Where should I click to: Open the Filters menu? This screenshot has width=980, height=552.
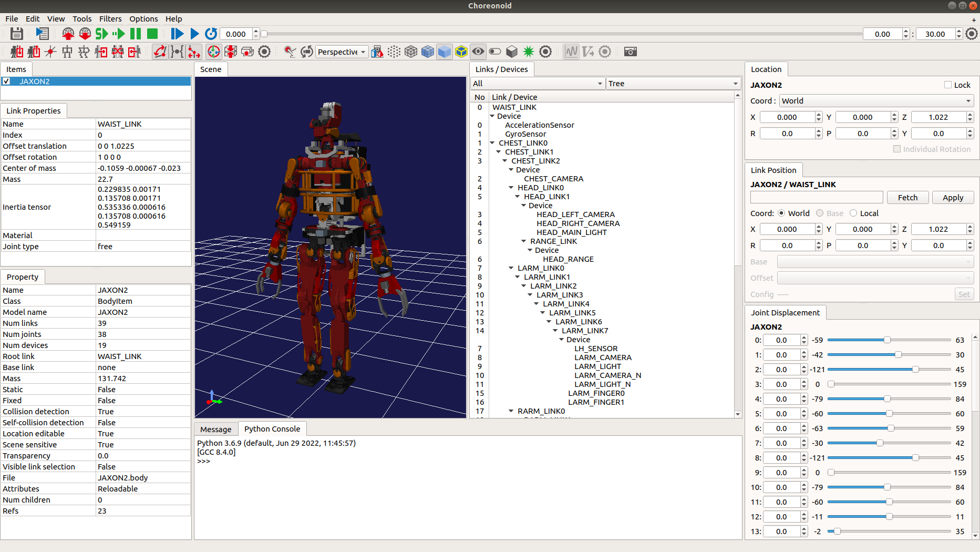tap(110, 19)
